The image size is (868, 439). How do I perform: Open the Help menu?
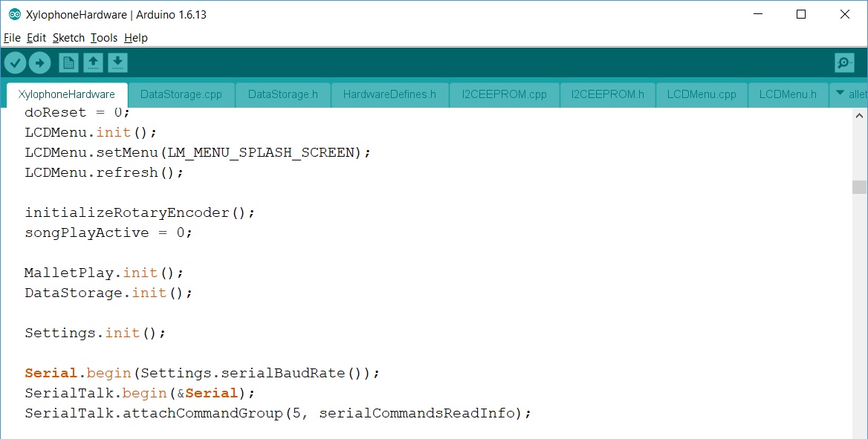(x=136, y=38)
